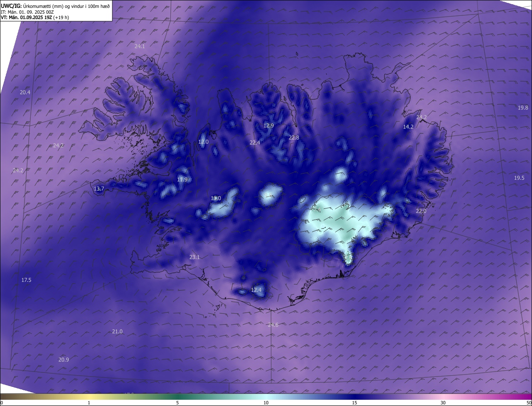Click the 20.4 value label on the map

pos(25,92)
